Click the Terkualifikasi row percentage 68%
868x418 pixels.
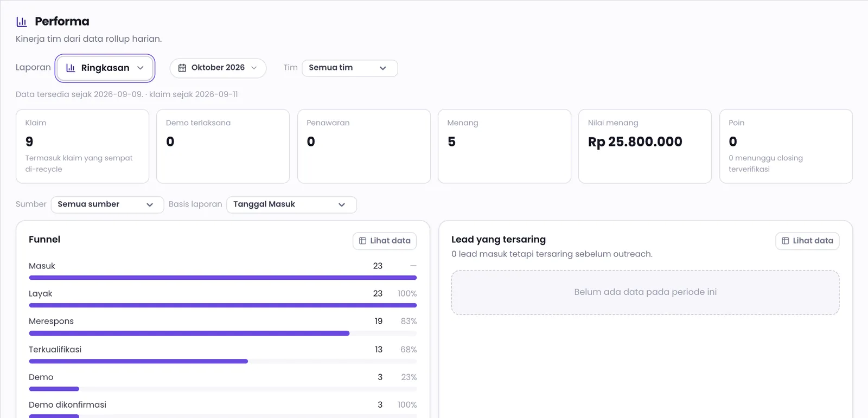tap(409, 349)
